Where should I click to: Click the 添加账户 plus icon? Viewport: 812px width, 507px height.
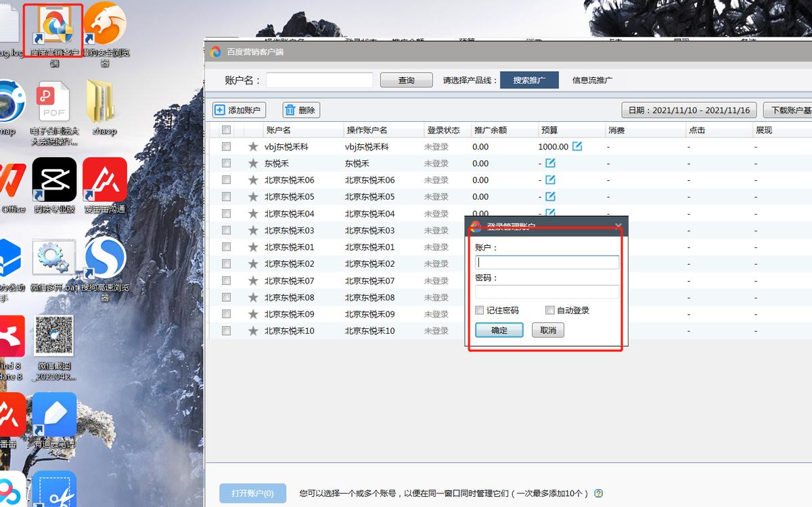click(220, 110)
